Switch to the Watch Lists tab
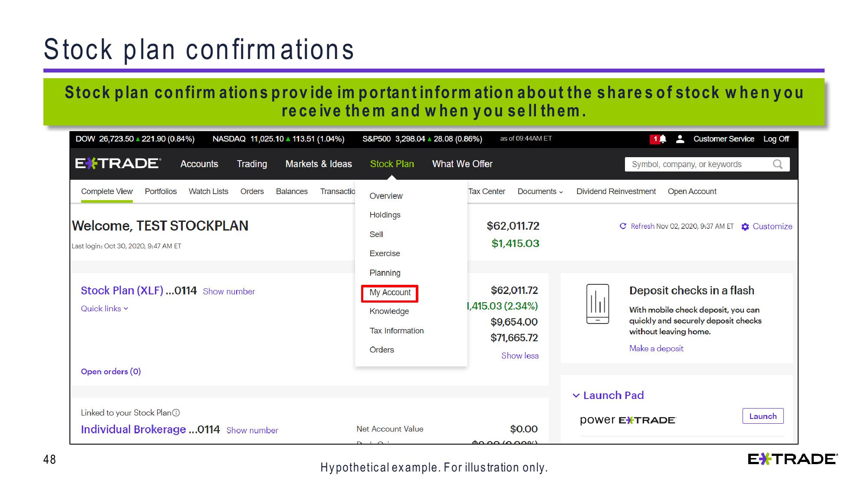 (x=208, y=191)
